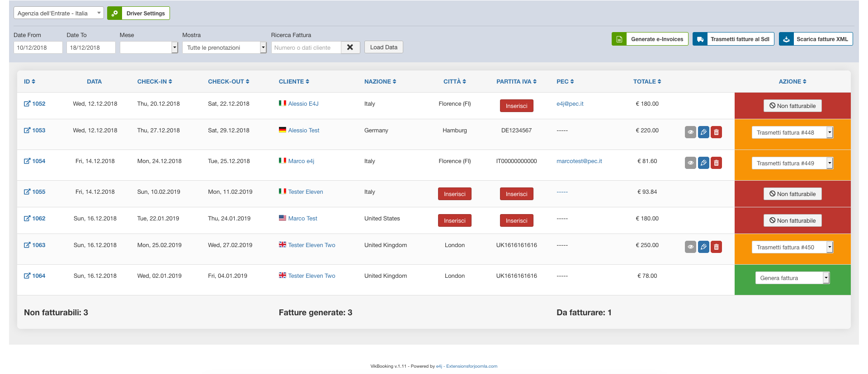Click the Scarica fatture XML download icon

coord(786,39)
